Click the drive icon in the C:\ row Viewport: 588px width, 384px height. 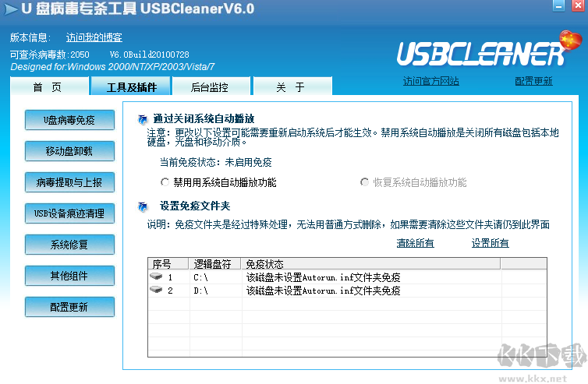pyautogui.click(x=156, y=277)
